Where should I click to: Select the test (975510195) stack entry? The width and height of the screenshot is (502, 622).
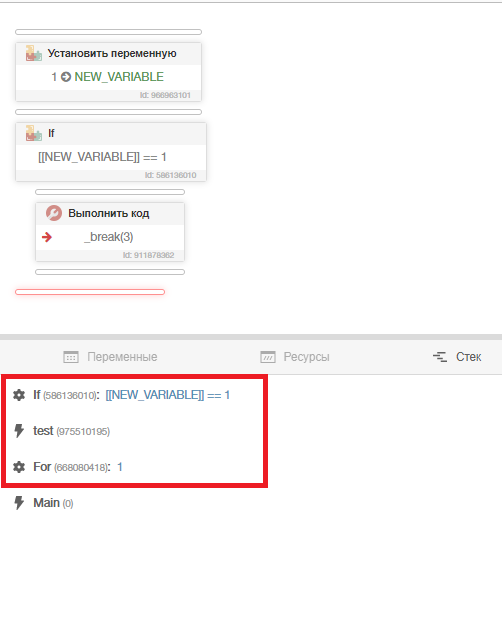(x=71, y=431)
